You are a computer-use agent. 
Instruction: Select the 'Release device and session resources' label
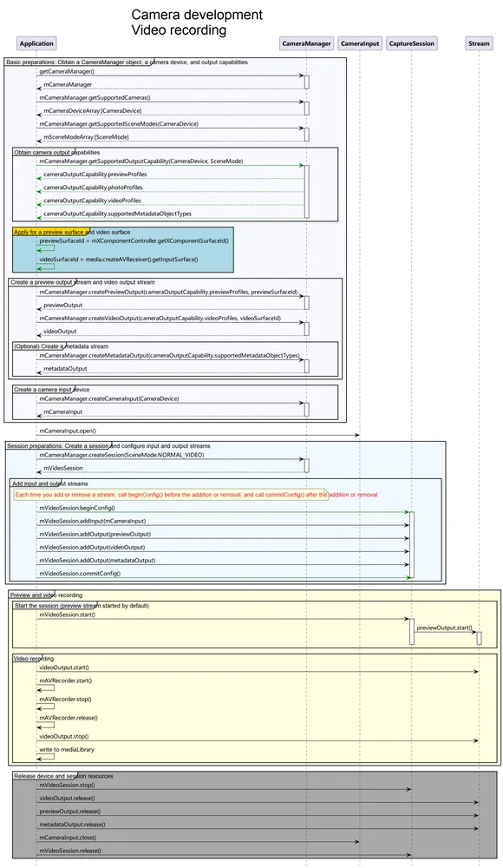point(63,776)
